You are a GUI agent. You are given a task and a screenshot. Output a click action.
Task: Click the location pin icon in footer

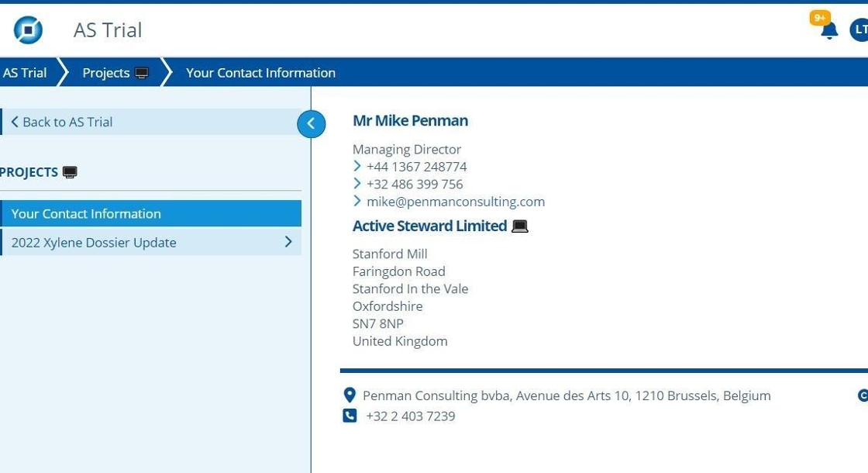(x=350, y=395)
